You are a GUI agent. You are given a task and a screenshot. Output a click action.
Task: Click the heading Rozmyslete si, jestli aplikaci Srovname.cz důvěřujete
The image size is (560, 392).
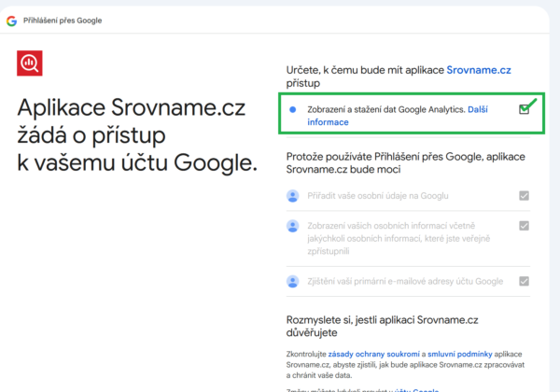tap(382, 327)
